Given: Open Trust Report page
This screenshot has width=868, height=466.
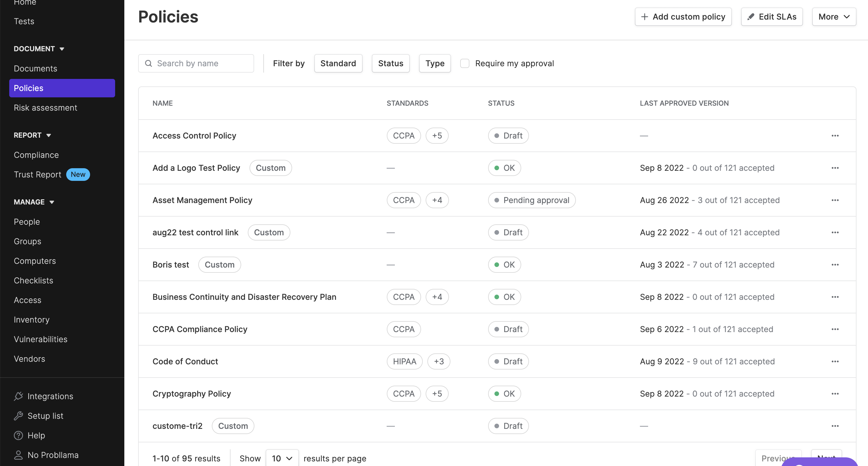Looking at the screenshot, I should pyautogui.click(x=37, y=174).
